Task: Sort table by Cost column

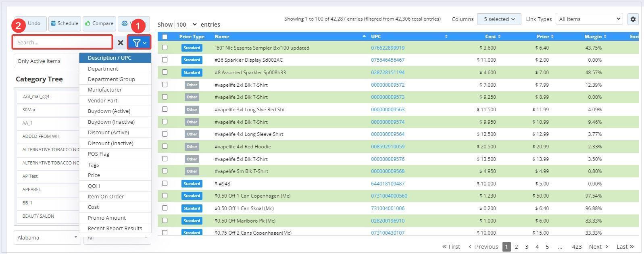Action: (x=490, y=36)
